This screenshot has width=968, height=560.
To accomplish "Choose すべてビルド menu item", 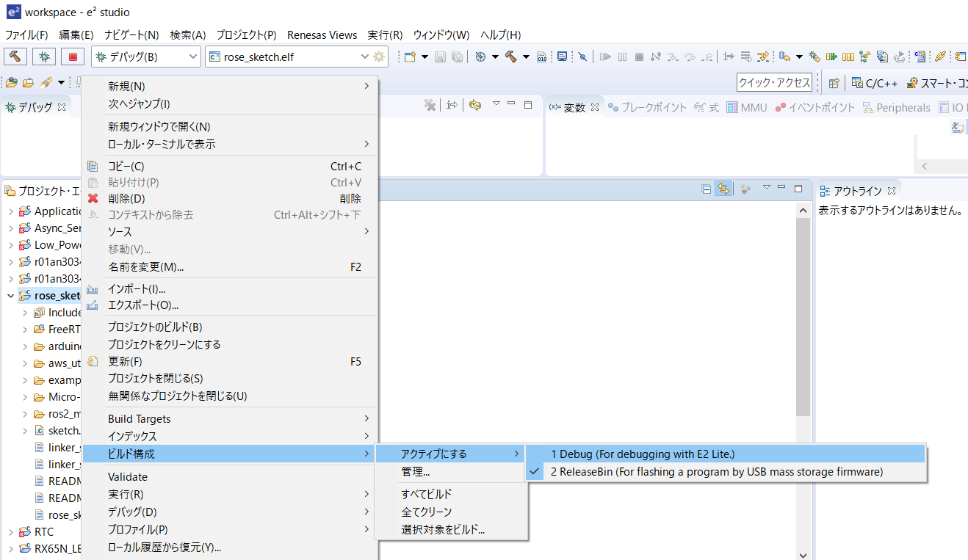I will click(x=450, y=494).
